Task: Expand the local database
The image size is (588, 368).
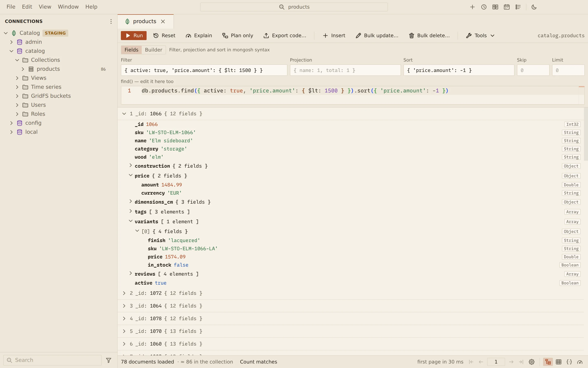Action: [x=11, y=132]
